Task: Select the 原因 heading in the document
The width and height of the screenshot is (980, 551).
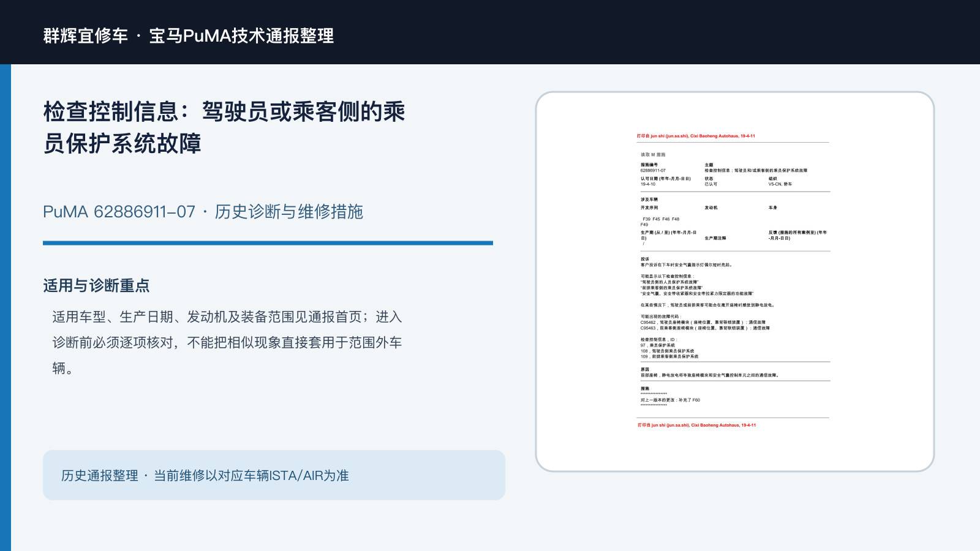Action: [645, 370]
